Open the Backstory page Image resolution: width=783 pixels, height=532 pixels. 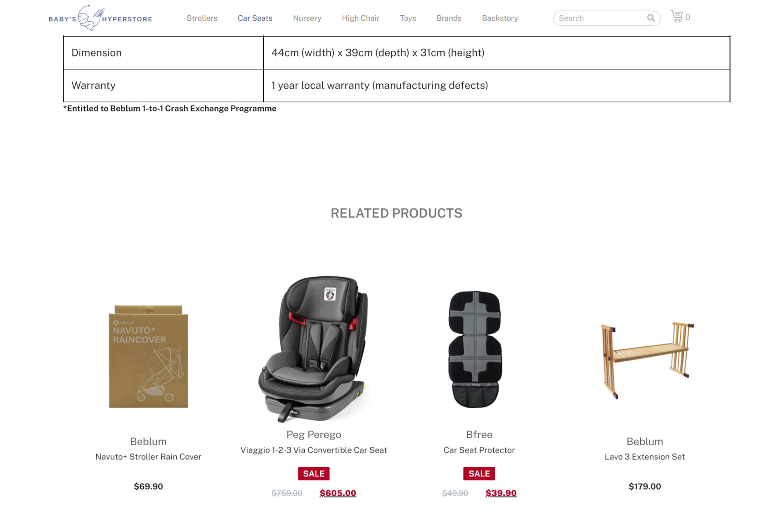499,18
